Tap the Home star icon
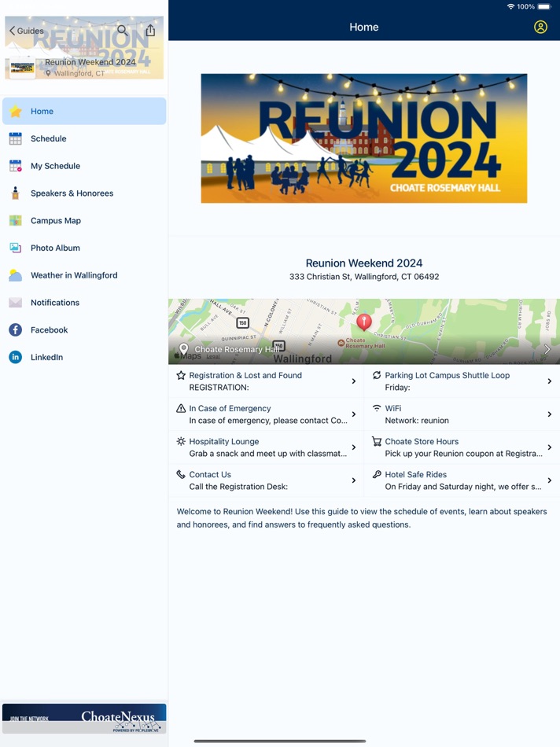Viewport: 560px width, 747px height. pos(15,112)
